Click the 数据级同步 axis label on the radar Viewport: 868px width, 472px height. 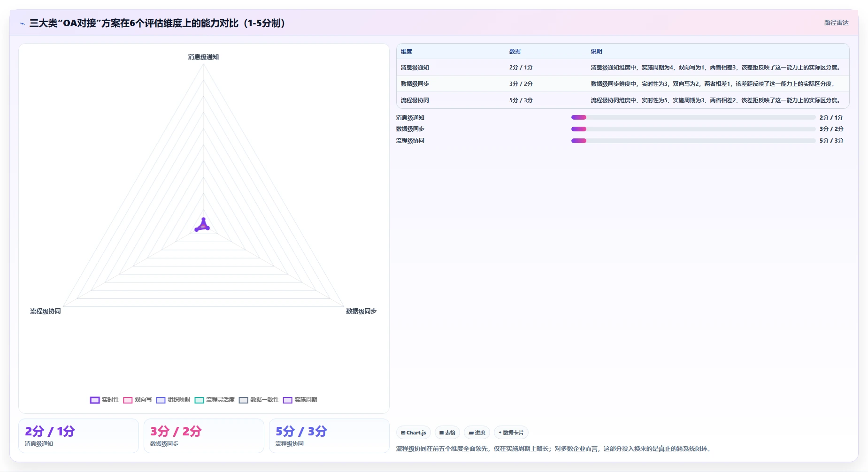click(x=361, y=311)
